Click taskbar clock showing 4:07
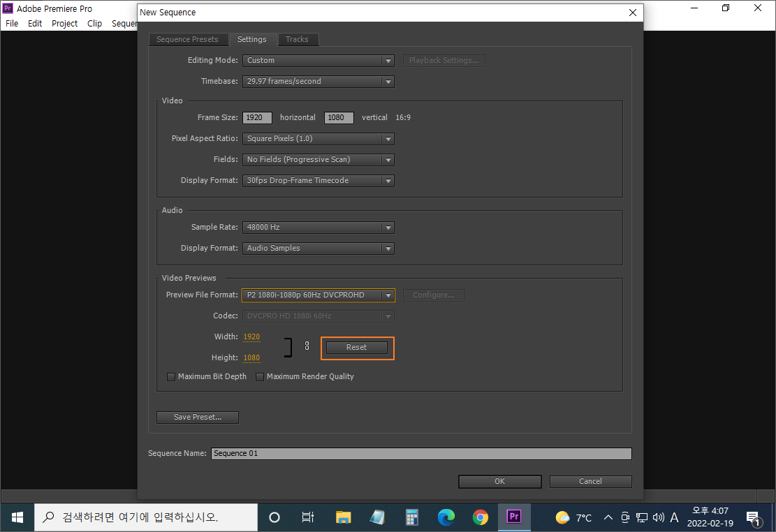The image size is (776, 532). click(710, 517)
